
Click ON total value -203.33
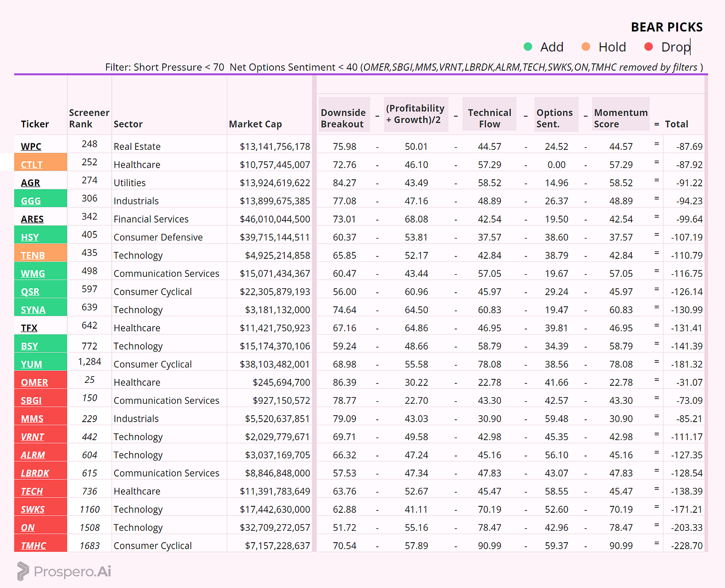tap(687, 528)
